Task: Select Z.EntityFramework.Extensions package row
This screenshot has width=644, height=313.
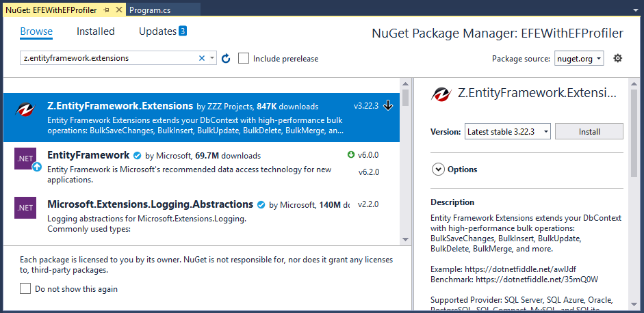Action: click(x=201, y=118)
